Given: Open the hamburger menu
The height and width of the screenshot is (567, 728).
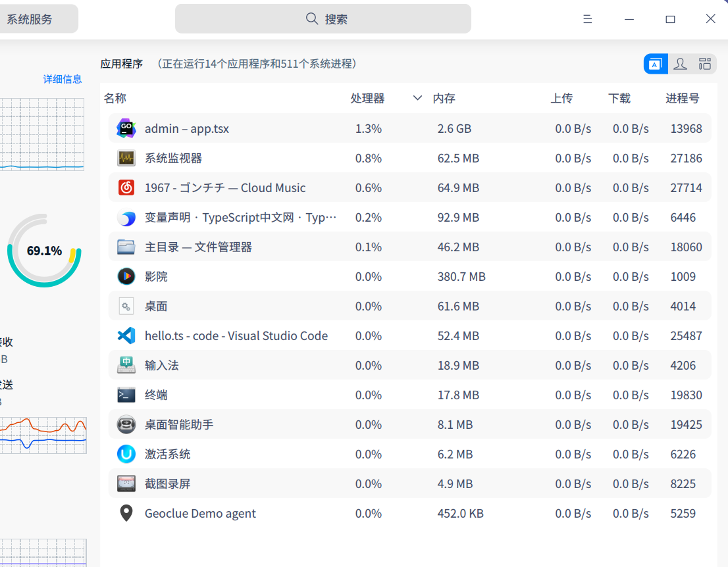Looking at the screenshot, I should click(x=587, y=18).
